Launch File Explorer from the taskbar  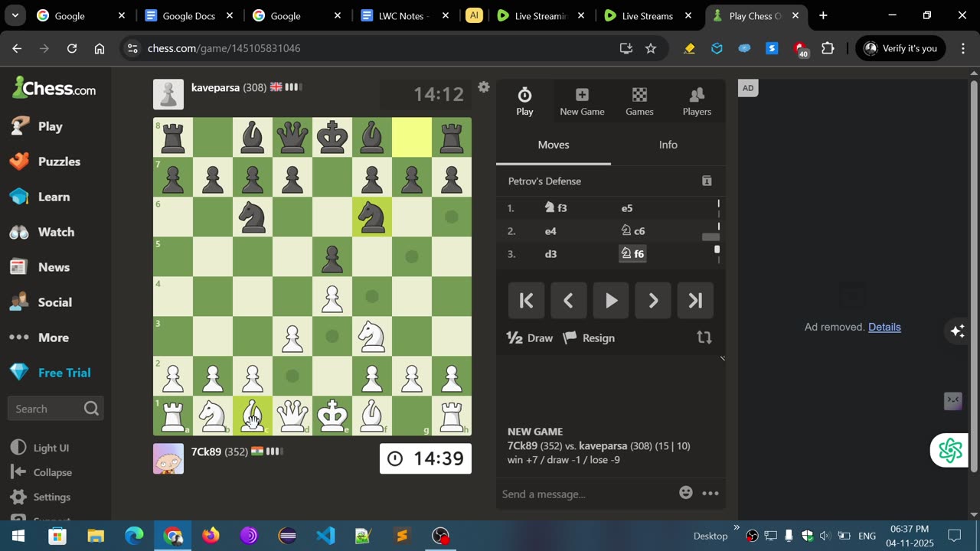(96, 536)
